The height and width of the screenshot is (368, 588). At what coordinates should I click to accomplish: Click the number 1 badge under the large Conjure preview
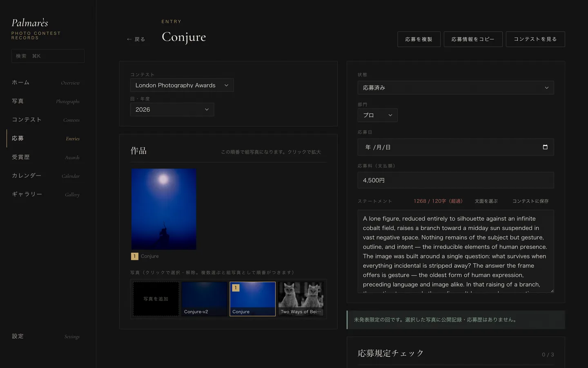click(x=134, y=256)
